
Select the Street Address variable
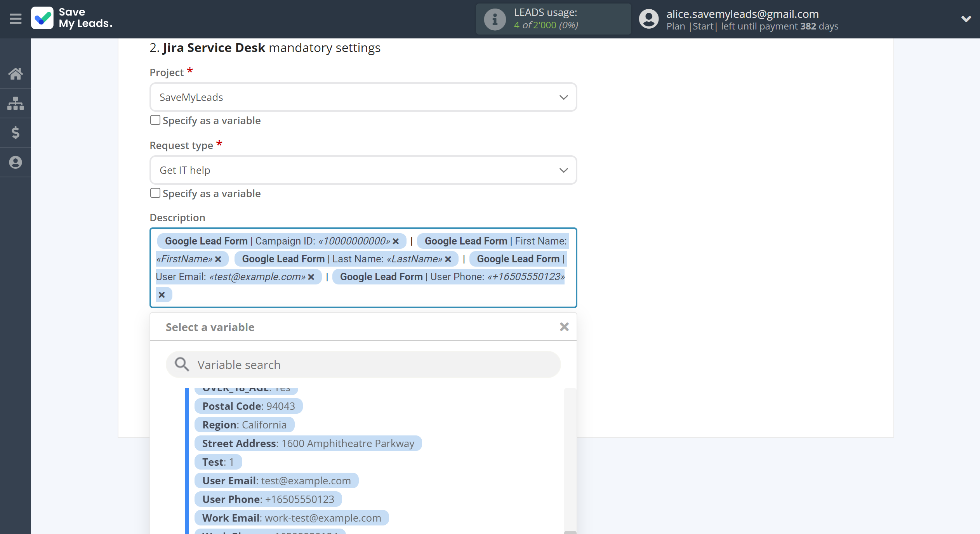(308, 443)
